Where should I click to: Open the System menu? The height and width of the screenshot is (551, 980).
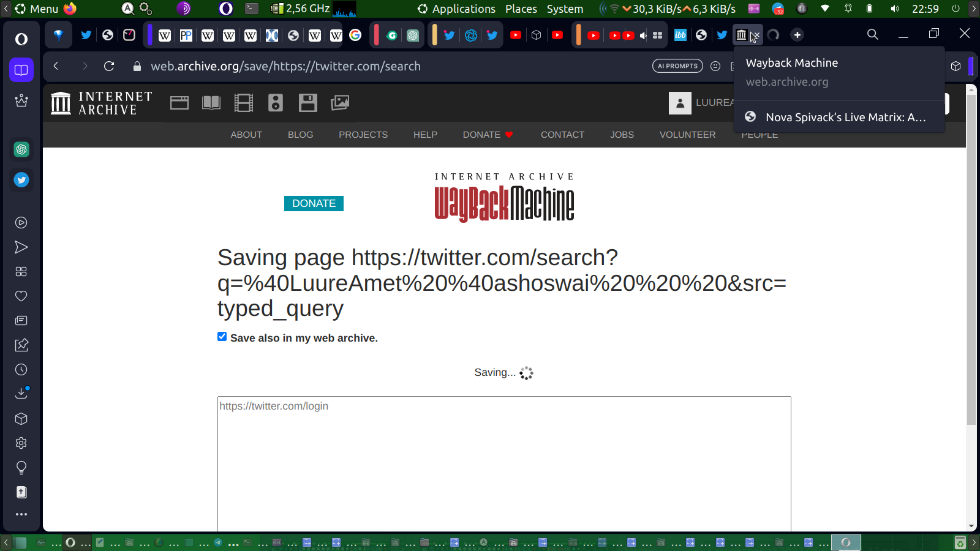(x=565, y=9)
